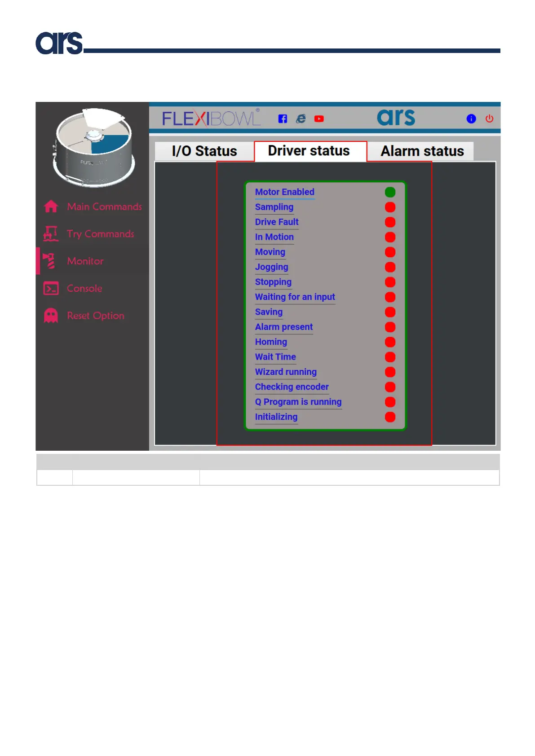Click the Stopping link
The image size is (535, 756).
(273, 282)
